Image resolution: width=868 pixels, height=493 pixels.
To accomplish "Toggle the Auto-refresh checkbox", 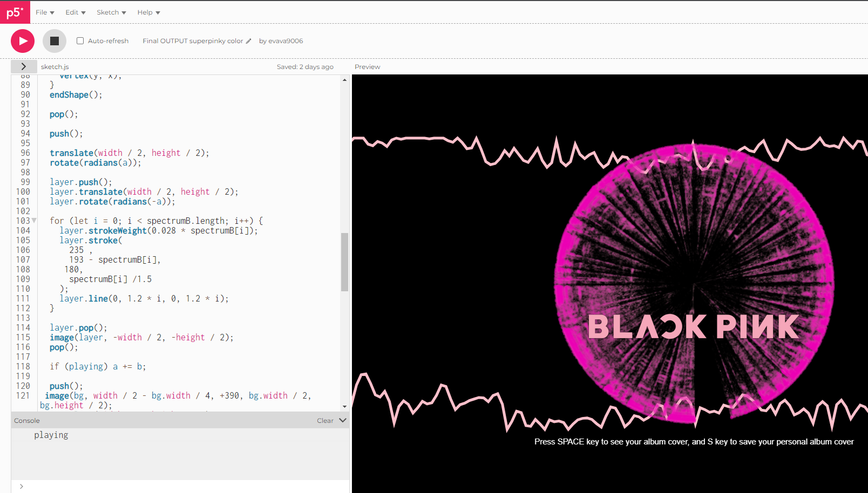I will pos(80,41).
